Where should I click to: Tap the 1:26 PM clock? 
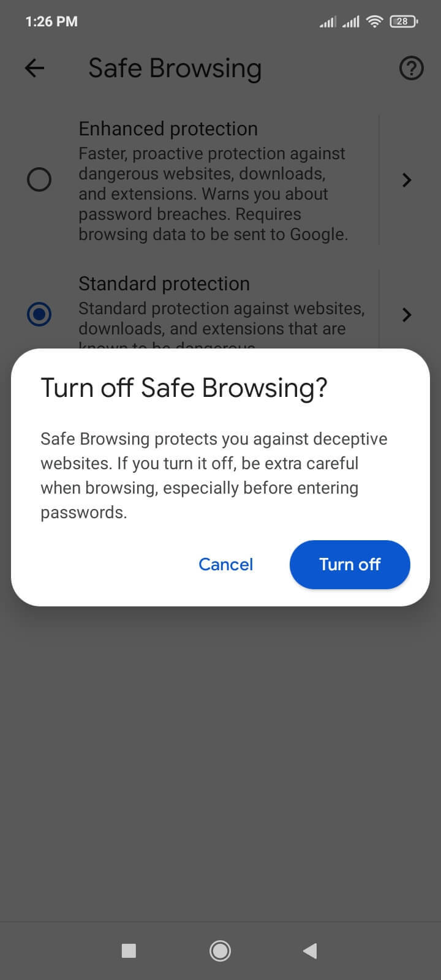51,21
